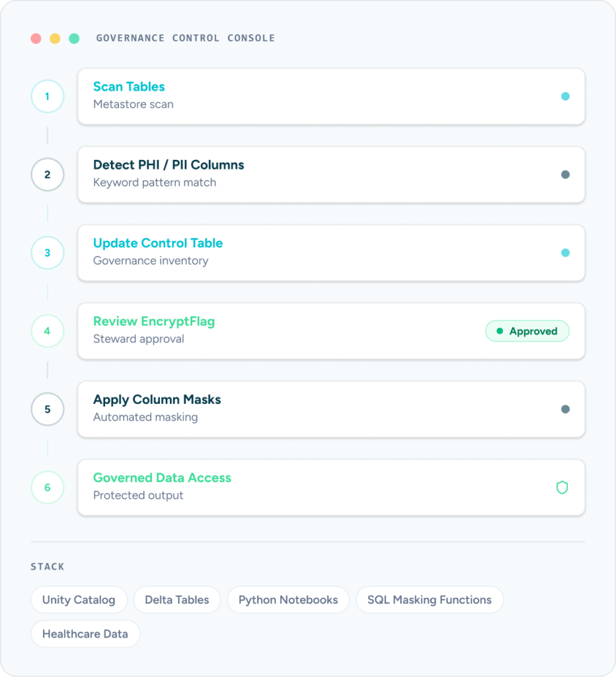Select the step 6 number circle

pos(48,487)
